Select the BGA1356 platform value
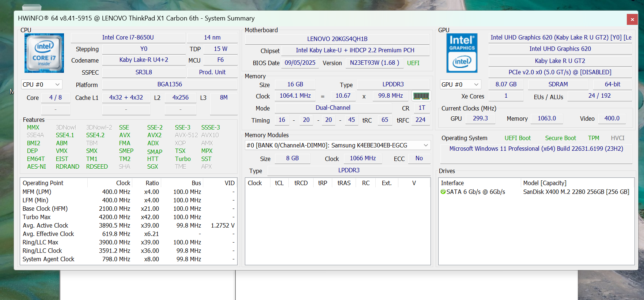This screenshot has width=644, height=300. coord(170,84)
